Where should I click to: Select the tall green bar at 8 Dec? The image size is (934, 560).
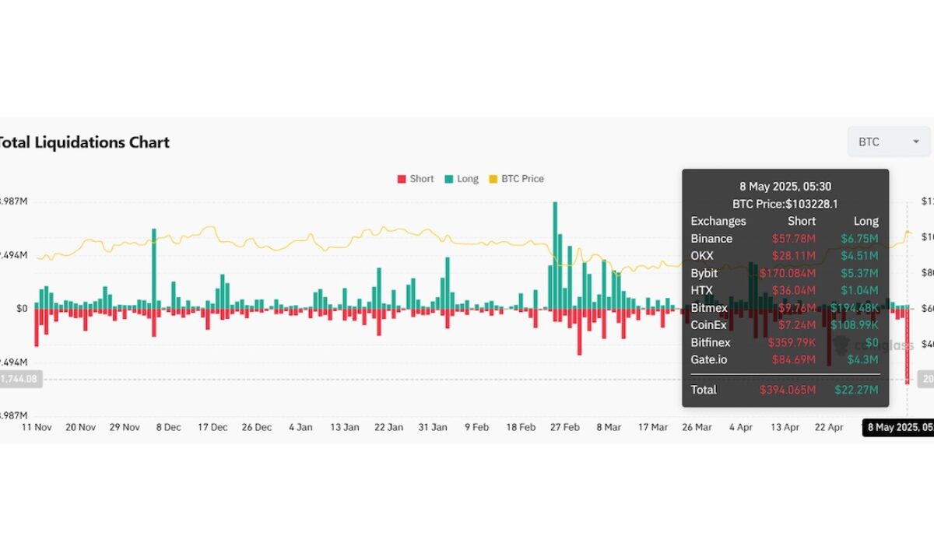click(154, 268)
